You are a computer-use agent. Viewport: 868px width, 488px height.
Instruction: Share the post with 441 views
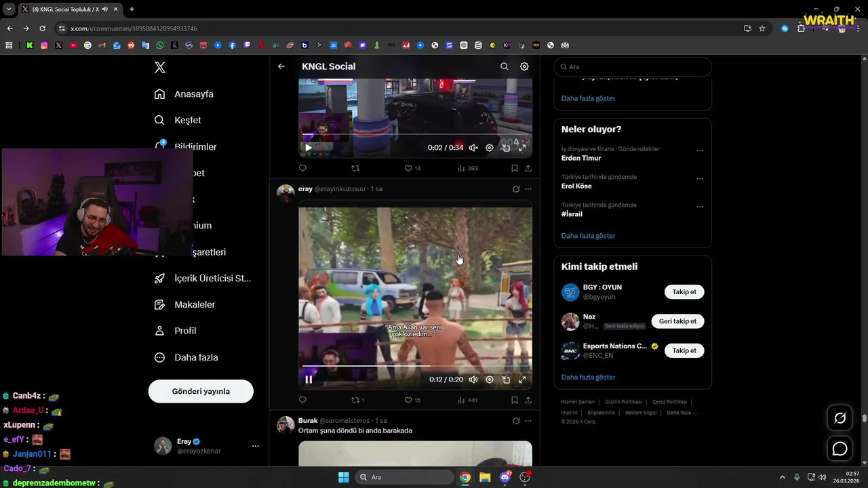pyautogui.click(x=528, y=400)
